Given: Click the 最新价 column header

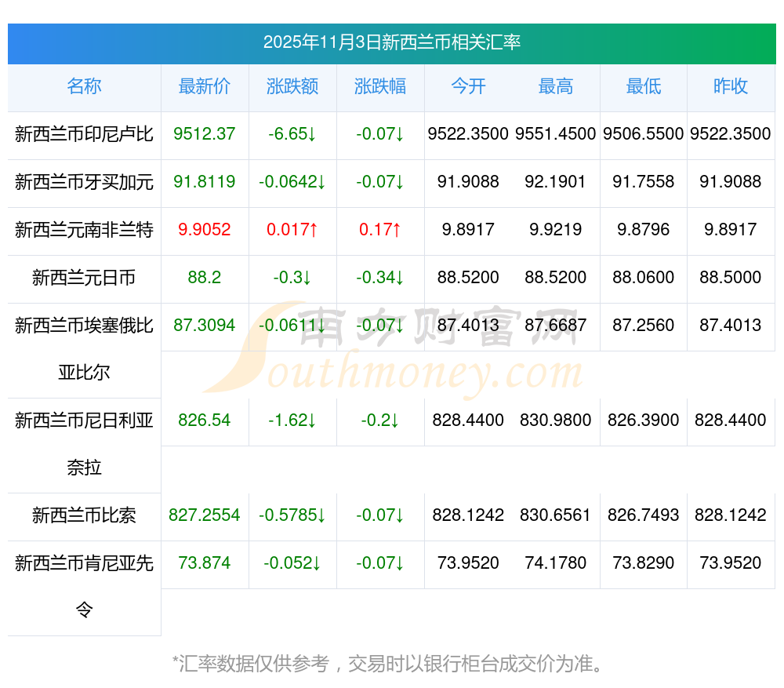Looking at the screenshot, I should coord(205,86).
